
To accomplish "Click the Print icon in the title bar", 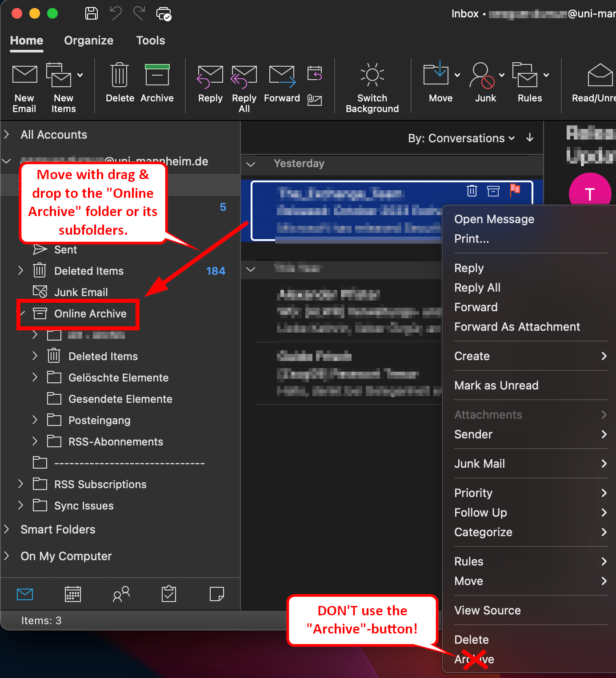I will click(164, 14).
